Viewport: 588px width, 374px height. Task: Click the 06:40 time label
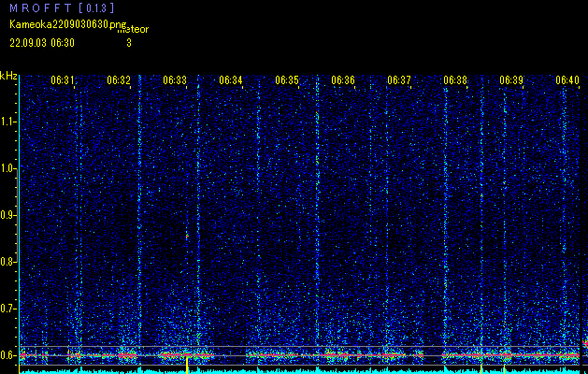[x=567, y=79]
